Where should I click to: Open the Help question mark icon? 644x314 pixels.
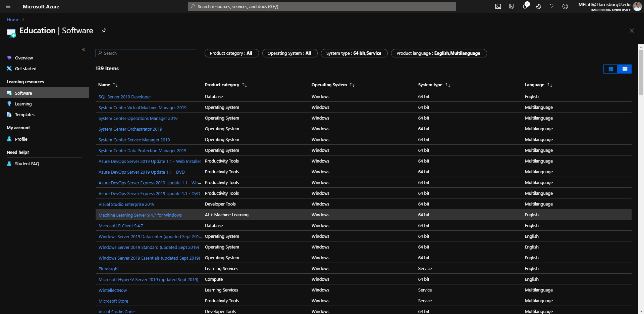coord(552,6)
